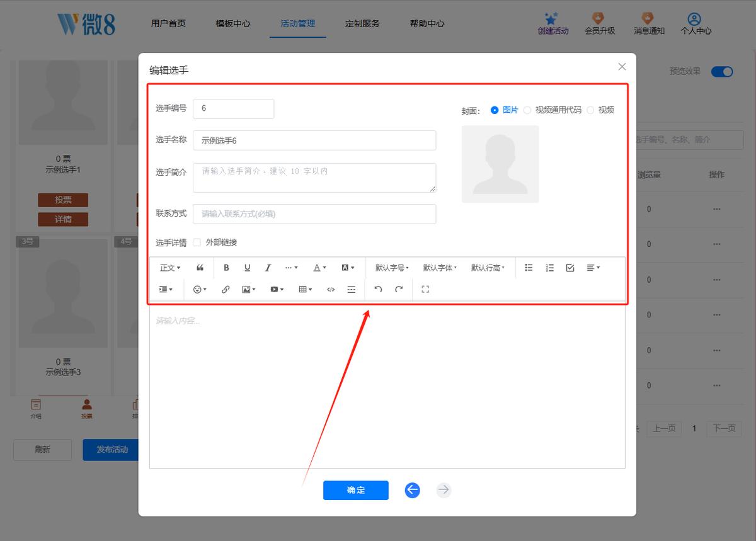756x541 pixels.
Task: Enter fullscreen editor mode
Action: pos(425,289)
